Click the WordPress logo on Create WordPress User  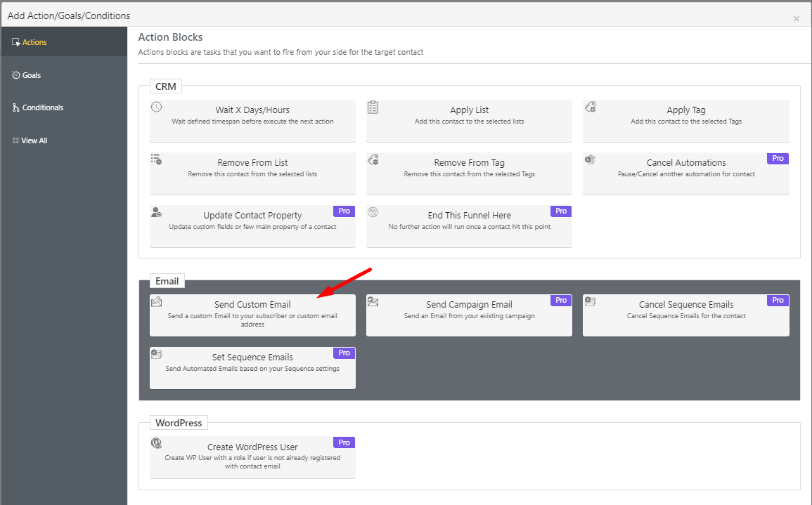click(x=155, y=442)
